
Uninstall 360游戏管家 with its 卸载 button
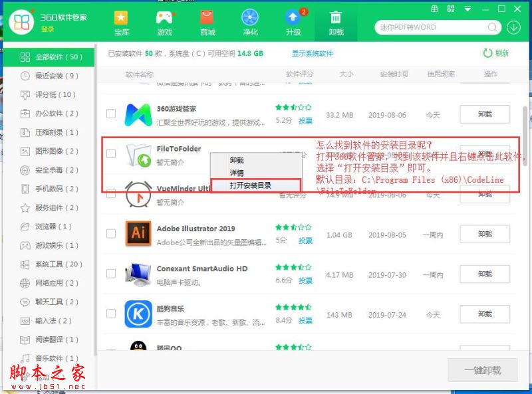coord(485,114)
